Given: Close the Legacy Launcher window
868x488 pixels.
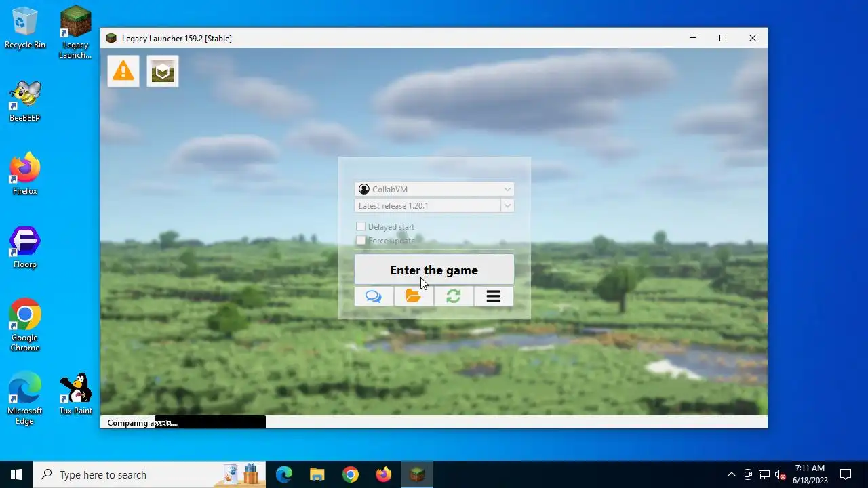Looking at the screenshot, I should coord(753,38).
